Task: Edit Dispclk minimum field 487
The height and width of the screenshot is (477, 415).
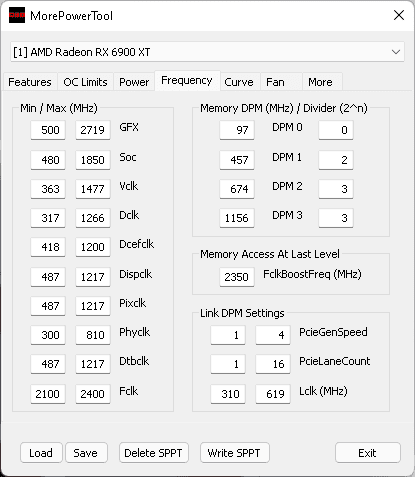Action: tap(48, 277)
